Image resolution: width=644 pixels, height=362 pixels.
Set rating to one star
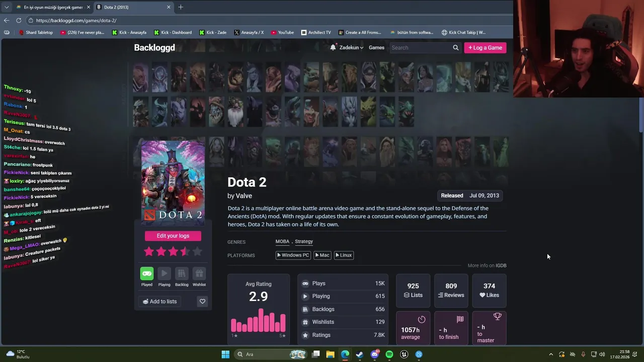[149, 251]
